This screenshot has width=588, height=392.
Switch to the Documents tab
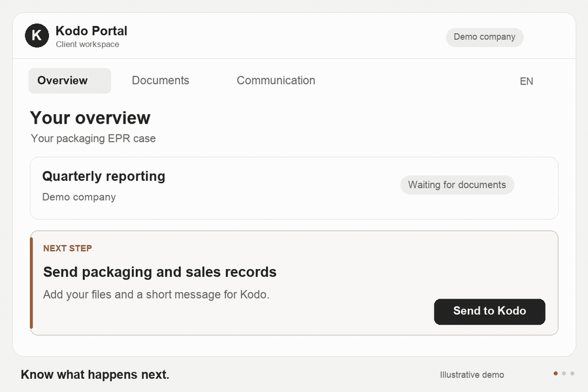click(x=161, y=80)
